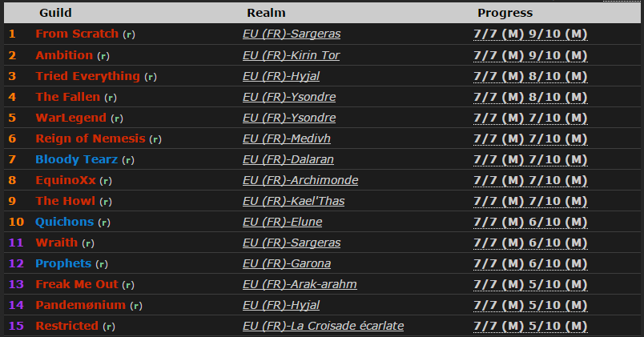Select the (r) marker next to WarLegend
The image size is (644, 337).
(x=117, y=118)
